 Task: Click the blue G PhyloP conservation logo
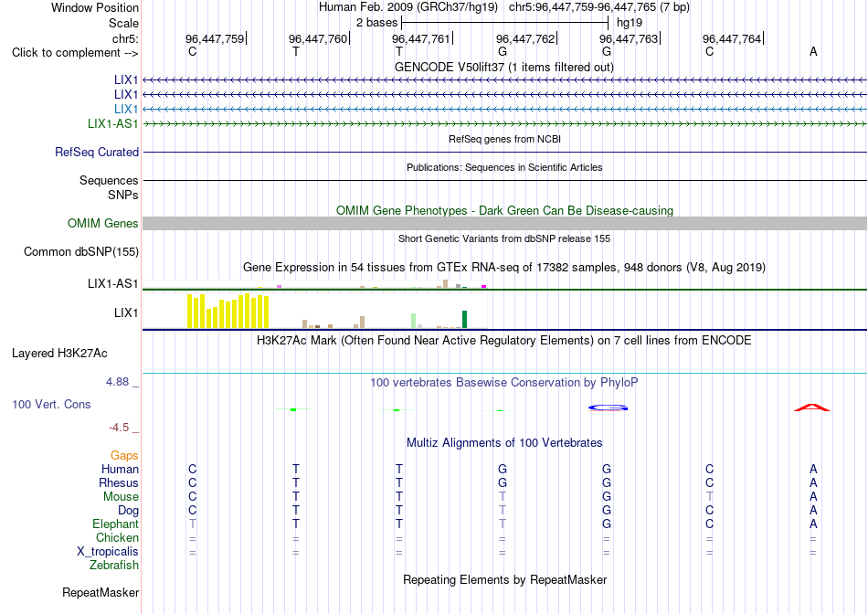pyautogui.click(x=608, y=408)
